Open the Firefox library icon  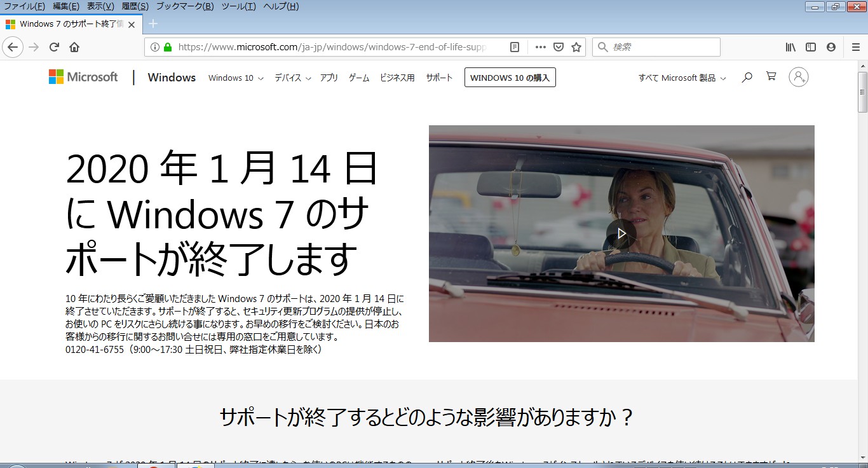pos(790,47)
